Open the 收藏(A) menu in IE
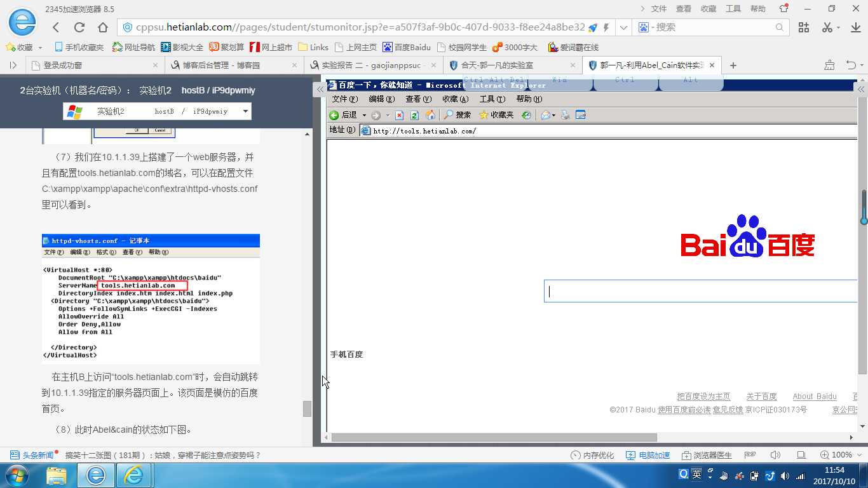The image size is (868, 488). click(x=455, y=99)
